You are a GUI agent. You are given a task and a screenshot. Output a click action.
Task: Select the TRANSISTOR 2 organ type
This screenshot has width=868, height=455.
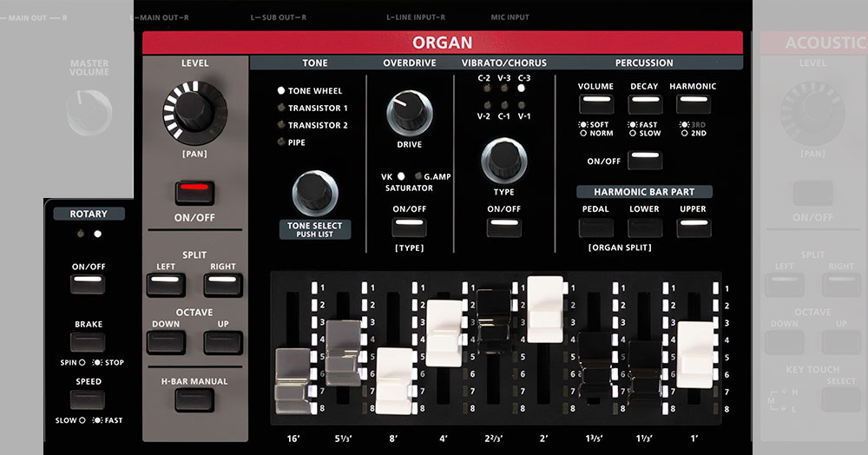[x=281, y=124]
